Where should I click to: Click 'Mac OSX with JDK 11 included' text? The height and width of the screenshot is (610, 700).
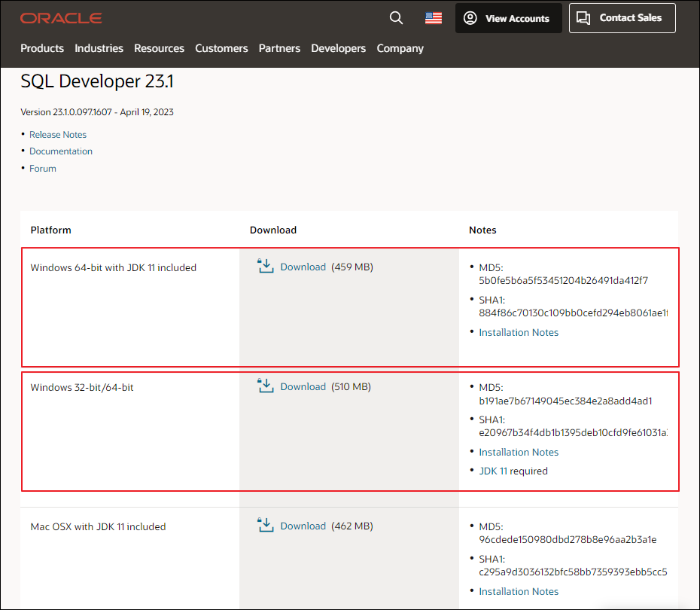pos(98,527)
